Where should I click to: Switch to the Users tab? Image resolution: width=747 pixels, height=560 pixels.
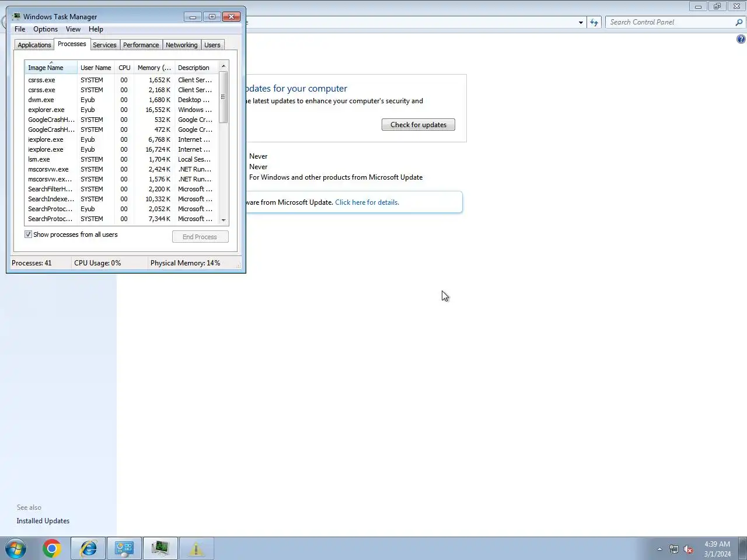212,45
